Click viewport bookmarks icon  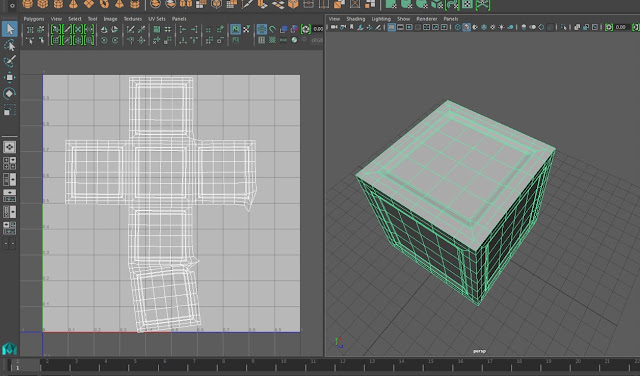[351, 27]
